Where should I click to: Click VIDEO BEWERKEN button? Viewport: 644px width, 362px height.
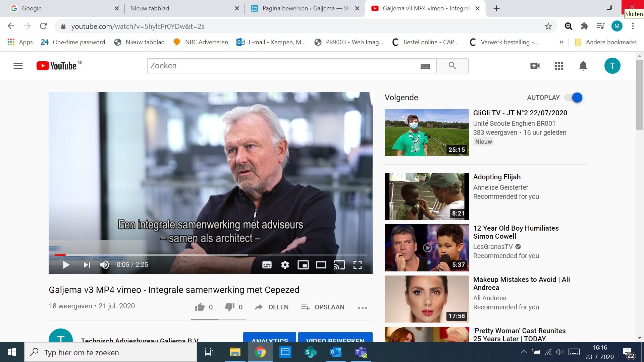335,337
